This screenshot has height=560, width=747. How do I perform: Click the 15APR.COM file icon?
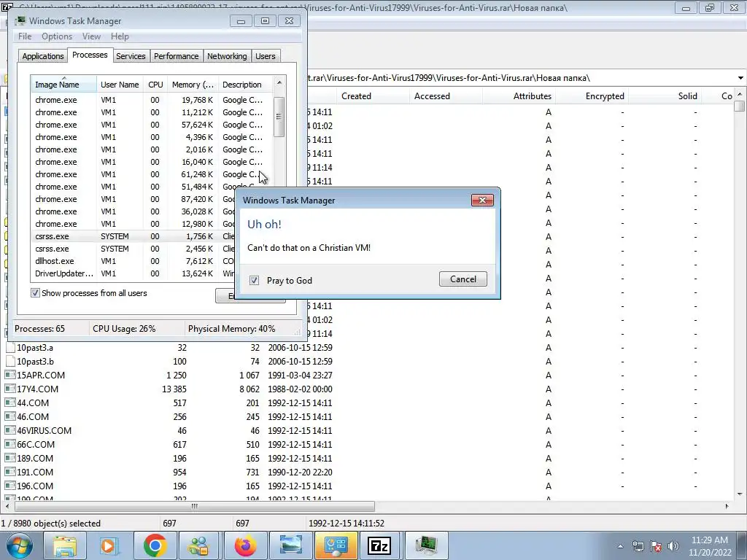pyautogui.click(x=9, y=376)
